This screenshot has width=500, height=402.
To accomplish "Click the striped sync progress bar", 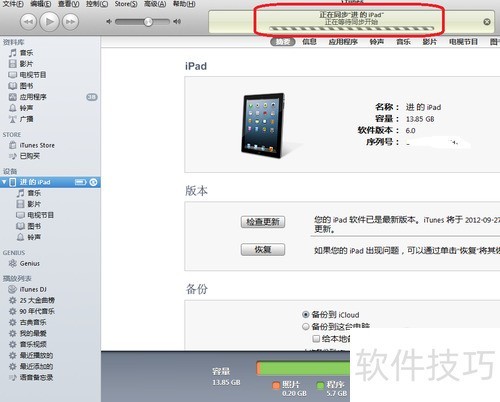I will 351,29.
